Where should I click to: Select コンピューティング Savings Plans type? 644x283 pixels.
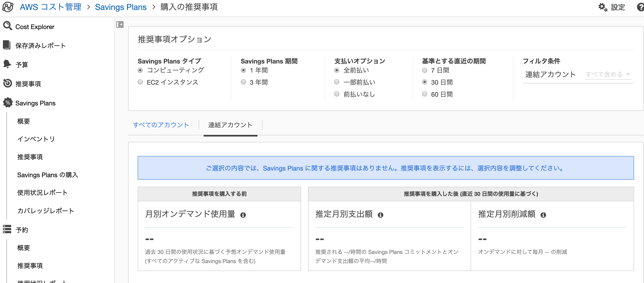(x=140, y=70)
